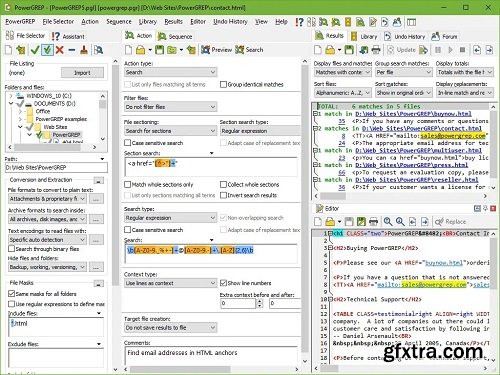Click the Comments text field

pyautogui.click(x=211, y=356)
